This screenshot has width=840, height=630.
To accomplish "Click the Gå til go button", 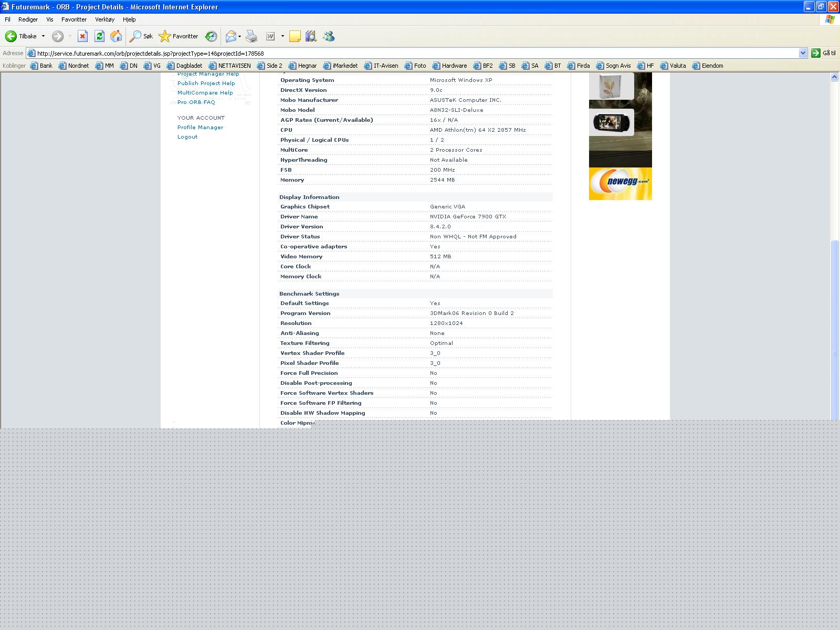I will point(824,53).
